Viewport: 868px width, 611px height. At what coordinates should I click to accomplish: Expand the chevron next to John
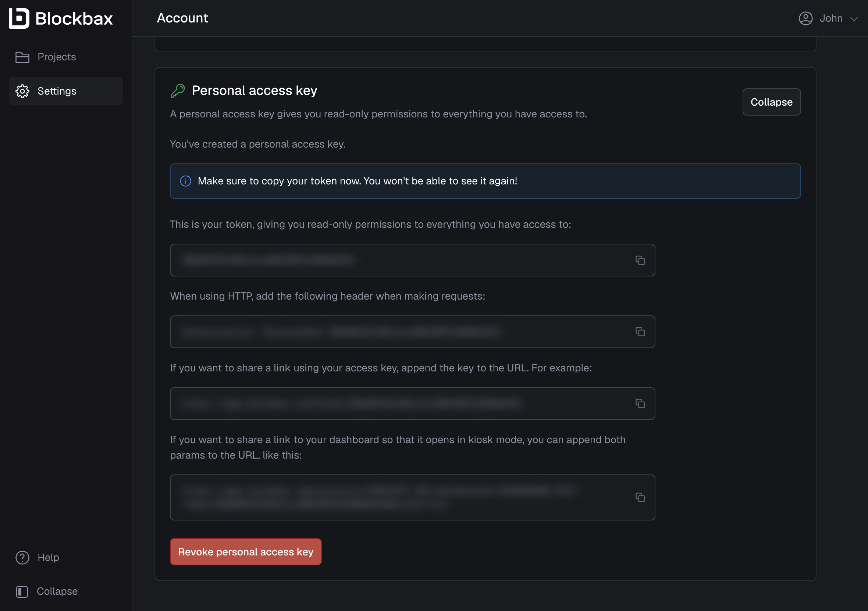coord(854,19)
